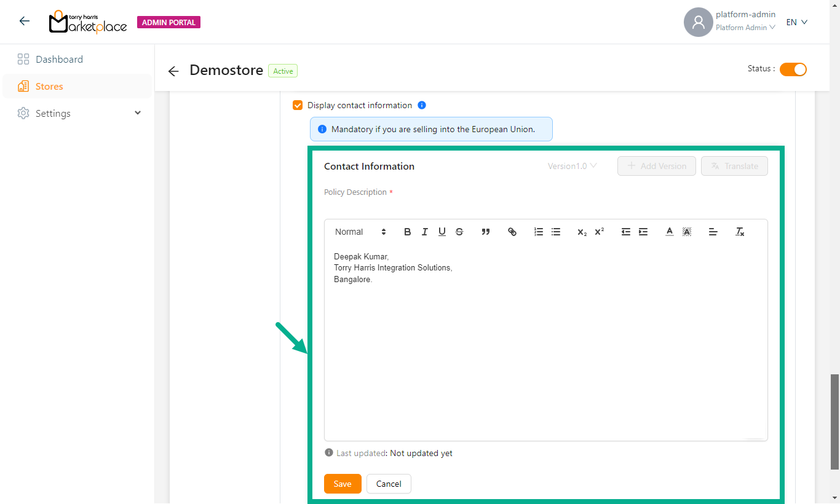Screen dimensions: 840x504
Task: Click the underline formatting icon
Action: pos(442,232)
